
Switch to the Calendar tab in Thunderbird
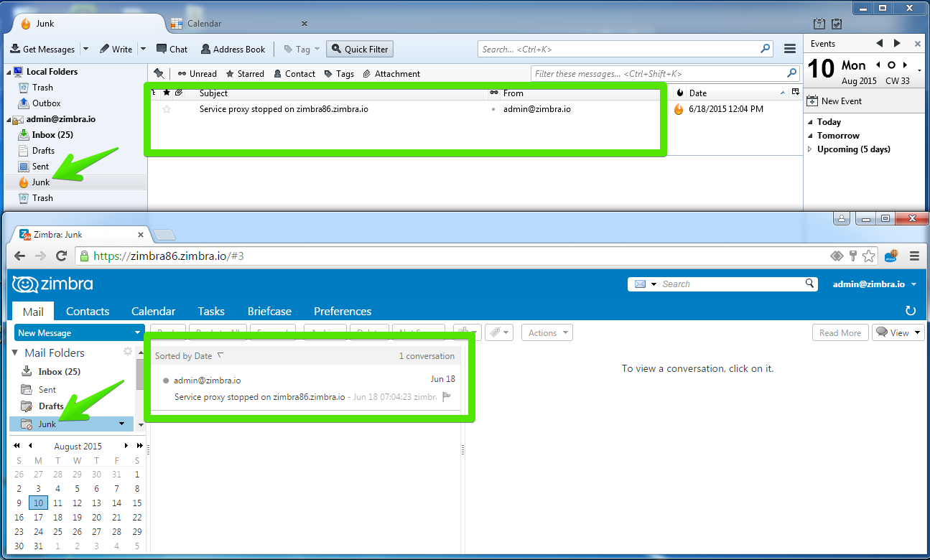tap(239, 24)
